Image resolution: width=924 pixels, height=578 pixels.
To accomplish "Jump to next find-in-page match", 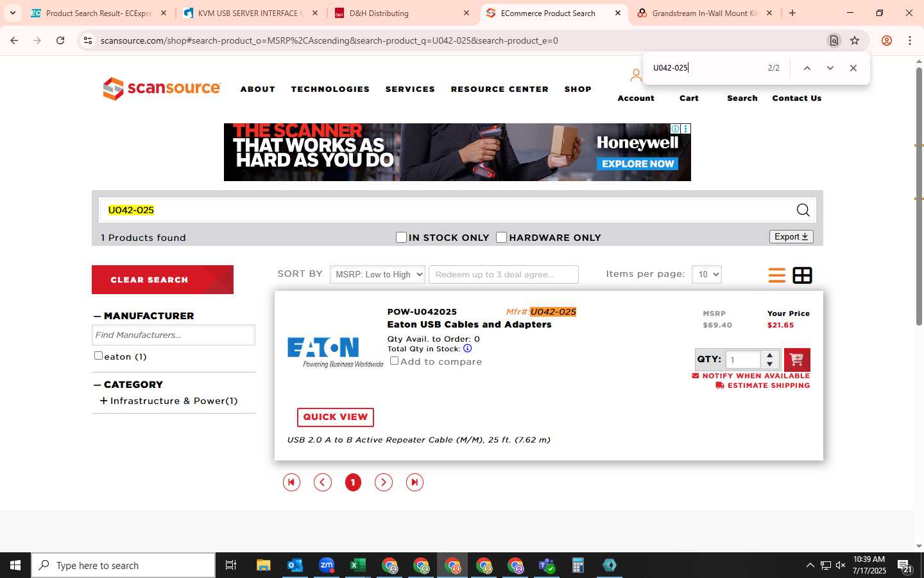I will click(x=830, y=68).
